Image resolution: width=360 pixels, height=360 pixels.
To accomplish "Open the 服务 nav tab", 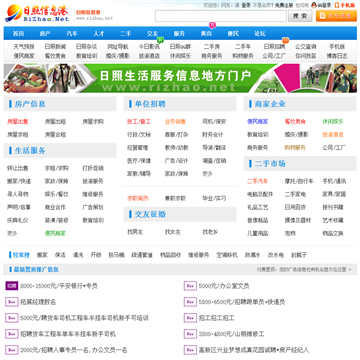I will 179,33.
